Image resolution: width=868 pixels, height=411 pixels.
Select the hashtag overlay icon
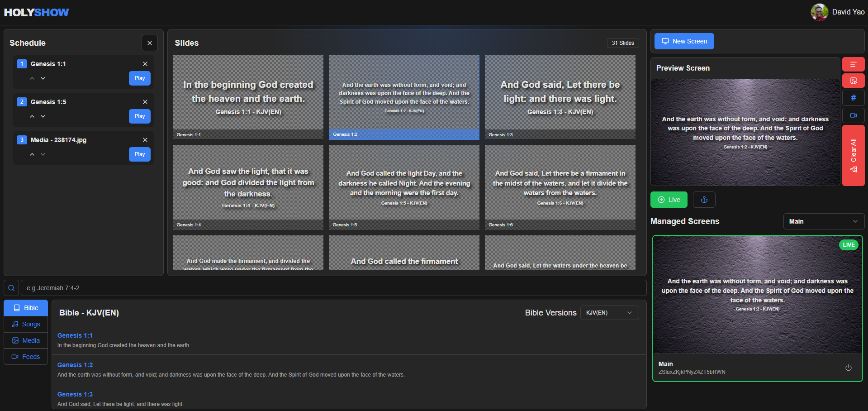click(x=853, y=98)
